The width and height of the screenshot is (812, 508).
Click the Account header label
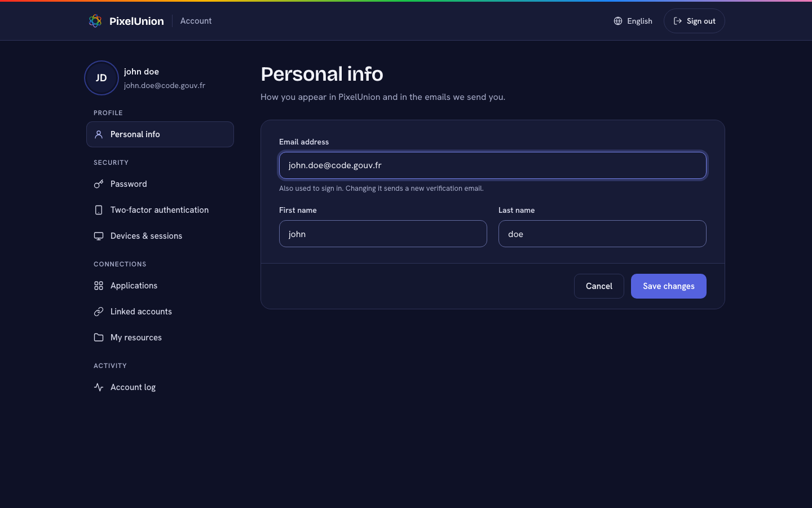click(x=196, y=21)
